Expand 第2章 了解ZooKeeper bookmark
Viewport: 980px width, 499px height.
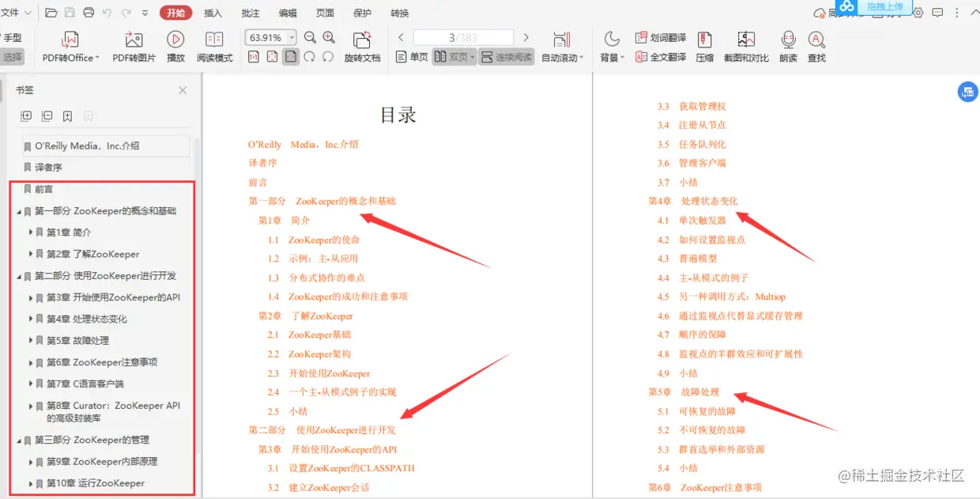click(31, 254)
